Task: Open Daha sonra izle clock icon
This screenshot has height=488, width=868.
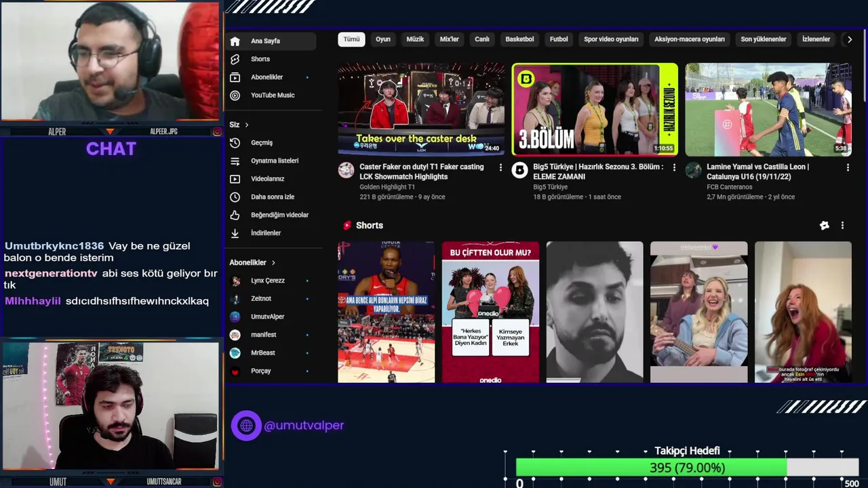Action: (x=235, y=197)
